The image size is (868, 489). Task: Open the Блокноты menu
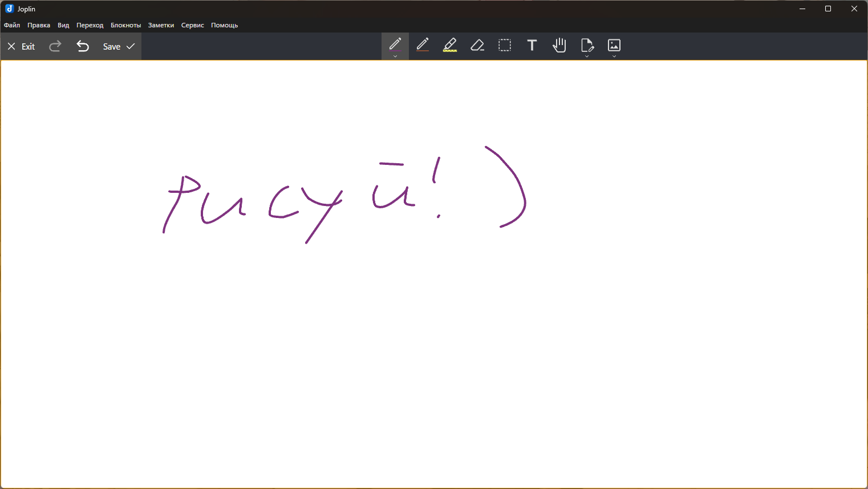tap(125, 25)
